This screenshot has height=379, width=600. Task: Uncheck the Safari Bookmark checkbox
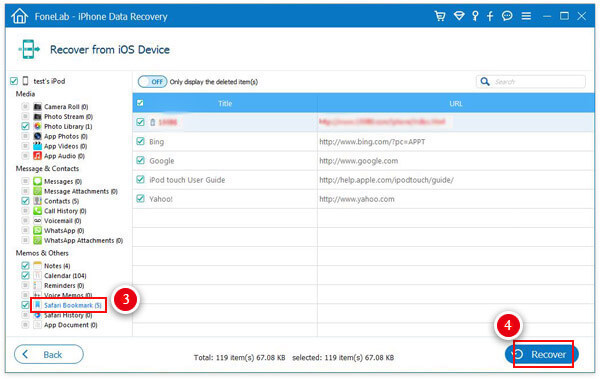(x=25, y=305)
